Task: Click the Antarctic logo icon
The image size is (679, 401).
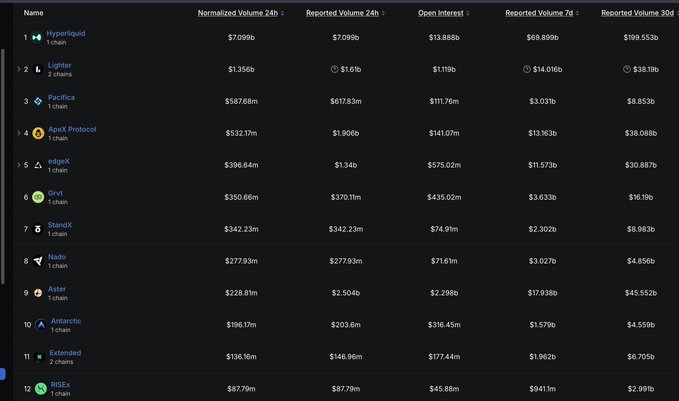Action: coord(41,325)
